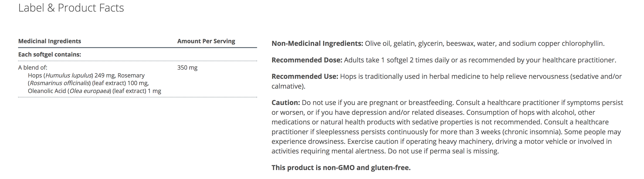Image resolution: width=644 pixels, height=179 pixels.
Task: Click the "A blend of:" text
Action: pyautogui.click(x=32, y=68)
